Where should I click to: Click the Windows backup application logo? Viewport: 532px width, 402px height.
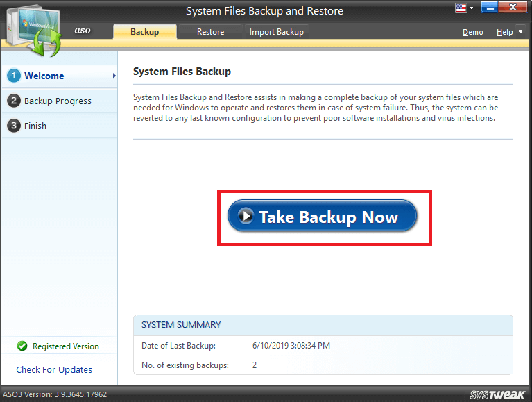click(x=34, y=30)
